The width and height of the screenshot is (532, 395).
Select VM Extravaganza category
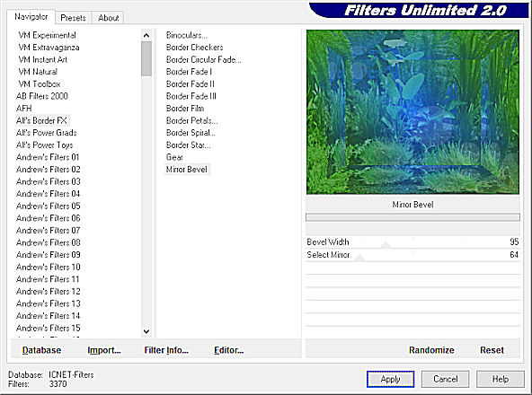tap(49, 47)
